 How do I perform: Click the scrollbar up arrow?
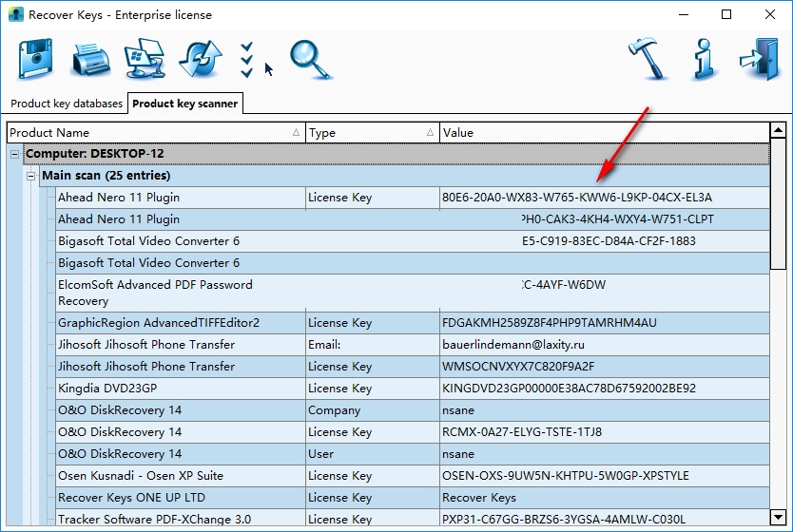point(778,132)
